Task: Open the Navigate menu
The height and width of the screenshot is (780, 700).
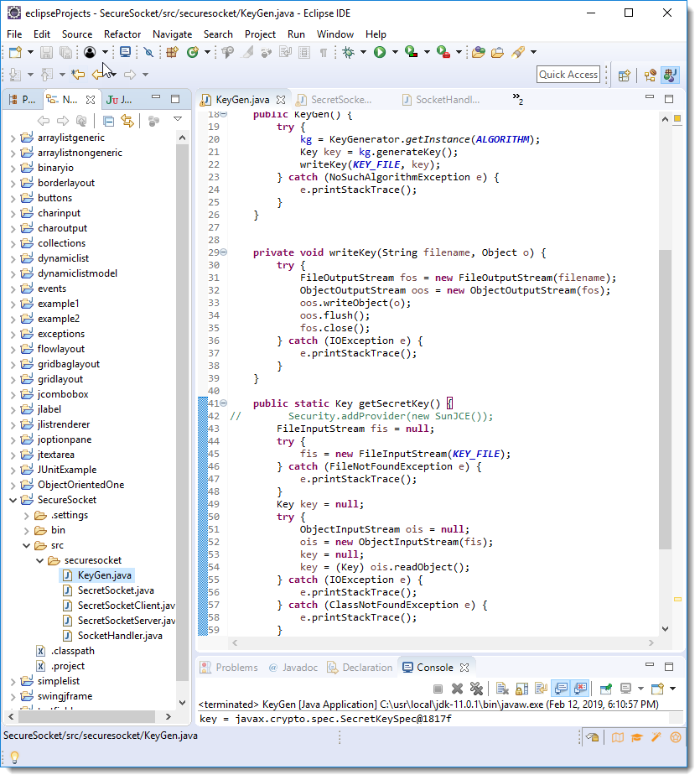Action: [x=172, y=34]
